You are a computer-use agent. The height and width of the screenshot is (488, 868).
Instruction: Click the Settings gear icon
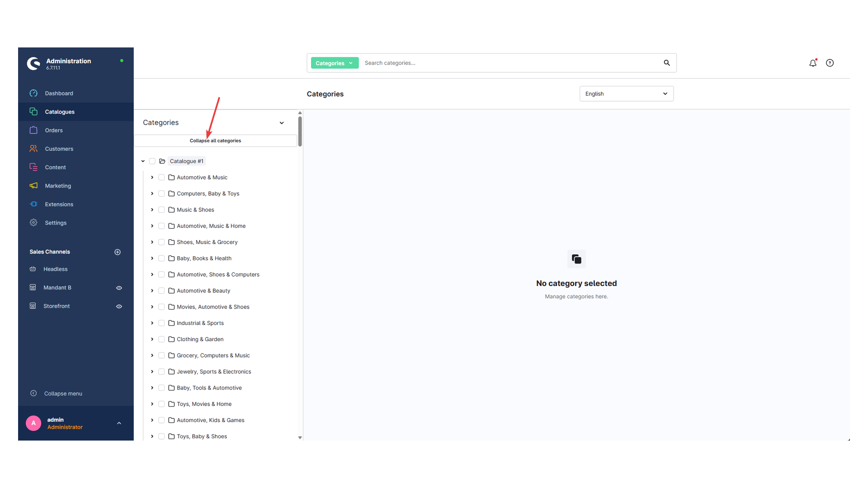tap(33, 223)
